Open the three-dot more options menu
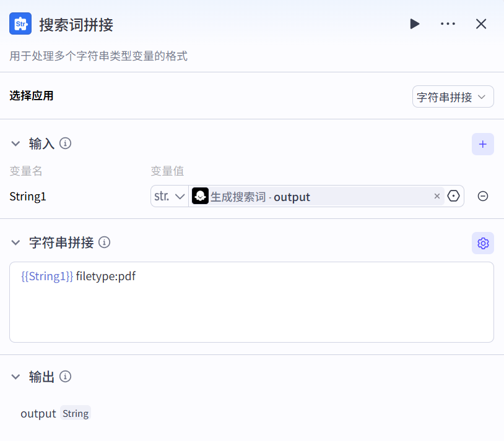Screen dimensions: 504x441 click(x=448, y=24)
